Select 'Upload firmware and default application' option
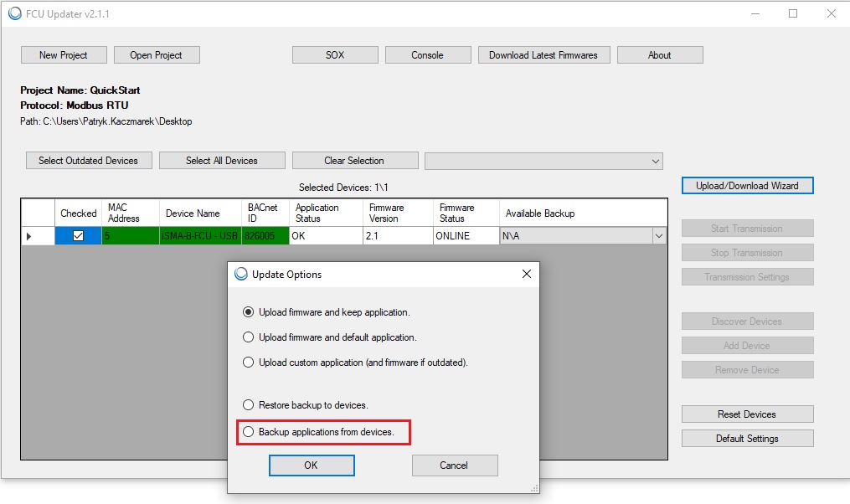This screenshot has width=850, height=504. click(248, 337)
